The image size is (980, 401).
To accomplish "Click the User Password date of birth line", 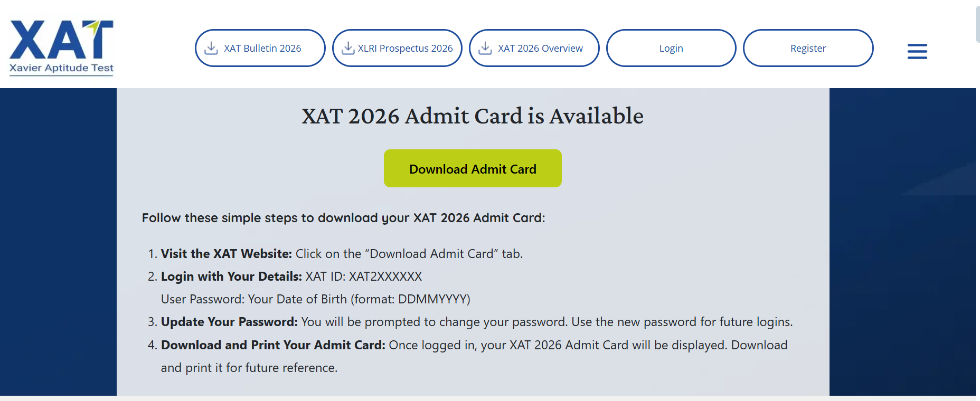I will (x=316, y=299).
